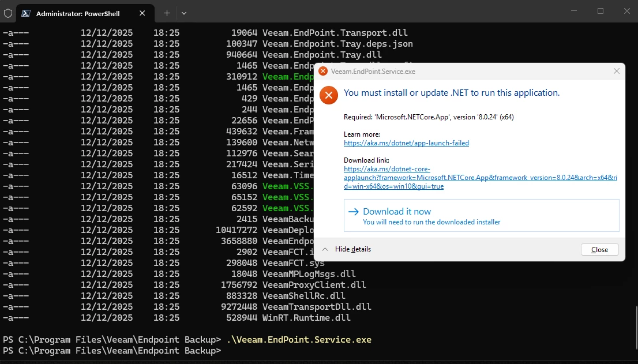Collapse details using the Hide details chevron

[325, 249]
